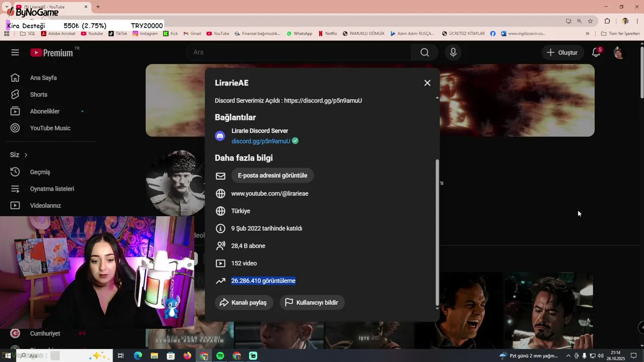Open the Adobe Acrobat bookmark
The image size is (644, 362).
[x=58, y=34]
